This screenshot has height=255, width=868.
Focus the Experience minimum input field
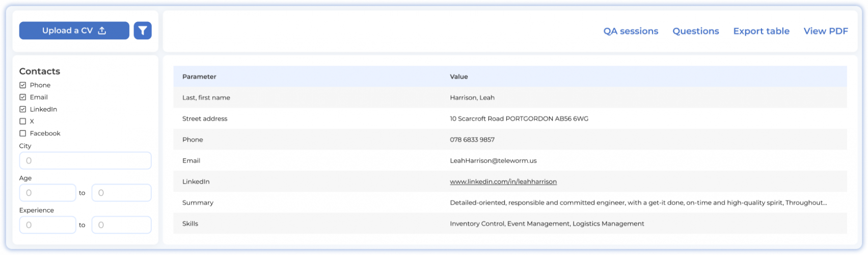47,225
